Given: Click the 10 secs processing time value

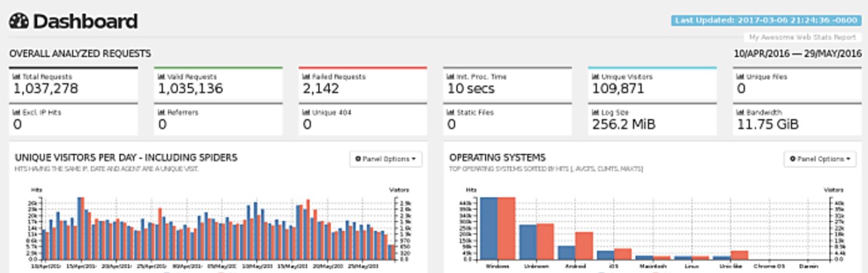Looking at the screenshot, I should [x=471, y=88].
